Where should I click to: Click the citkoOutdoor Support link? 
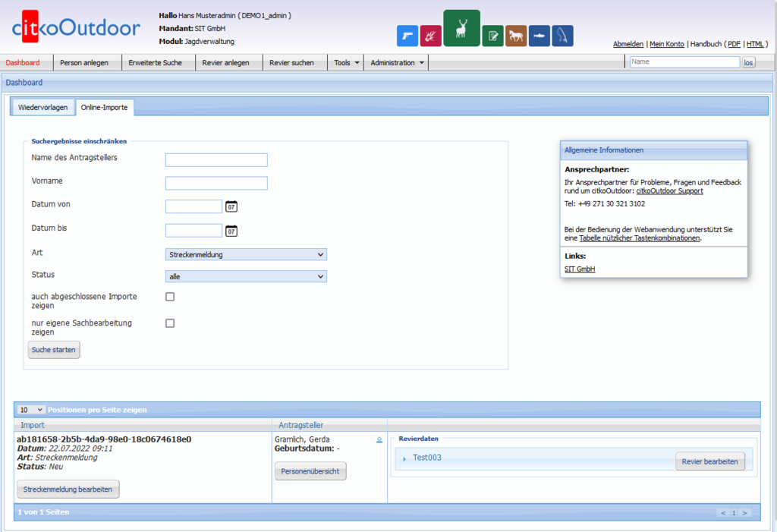[669, 191]
